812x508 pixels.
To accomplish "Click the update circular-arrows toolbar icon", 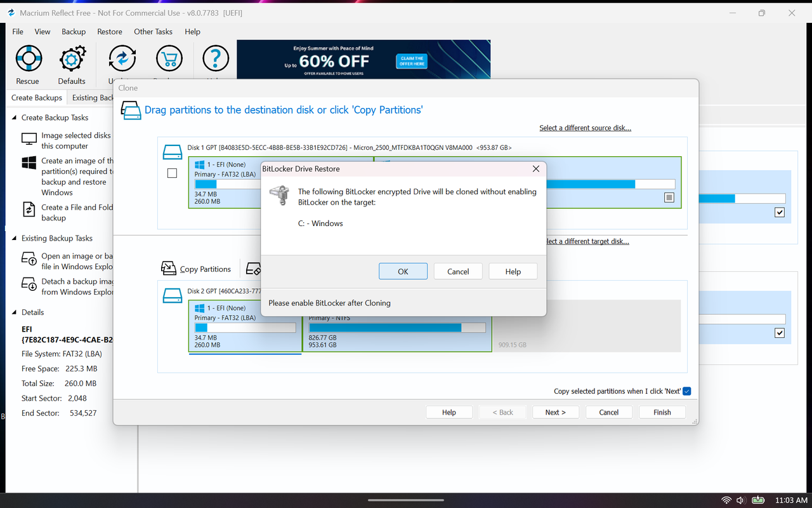I will pos(122,59).
